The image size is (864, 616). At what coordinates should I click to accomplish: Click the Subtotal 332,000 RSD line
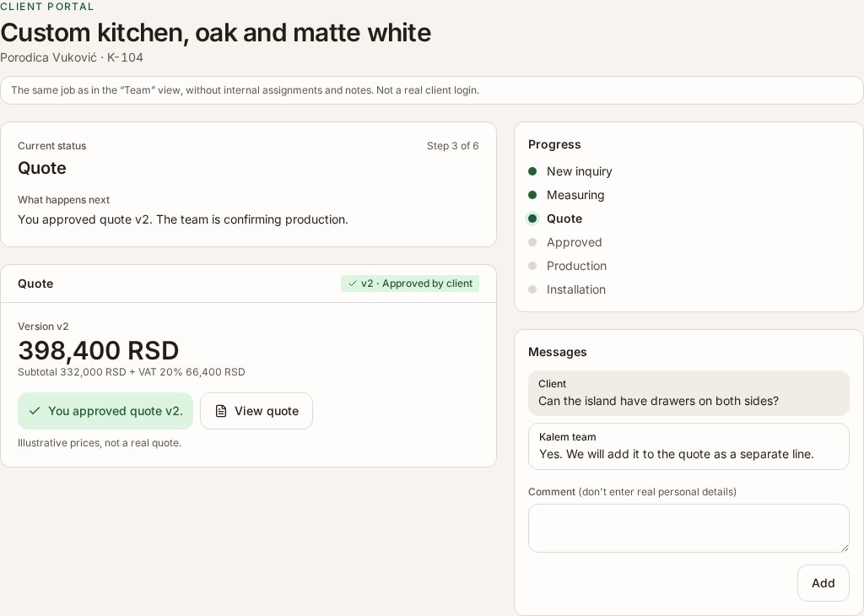point(131,372)
